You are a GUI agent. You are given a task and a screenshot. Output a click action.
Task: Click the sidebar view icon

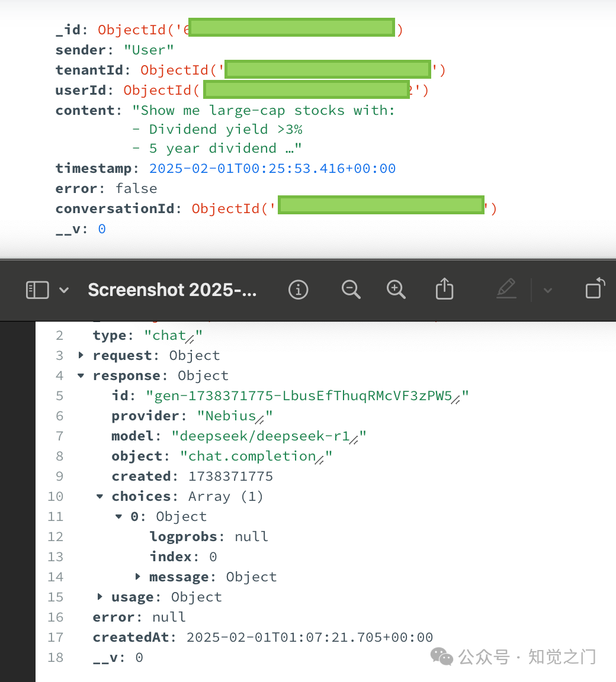37,289
